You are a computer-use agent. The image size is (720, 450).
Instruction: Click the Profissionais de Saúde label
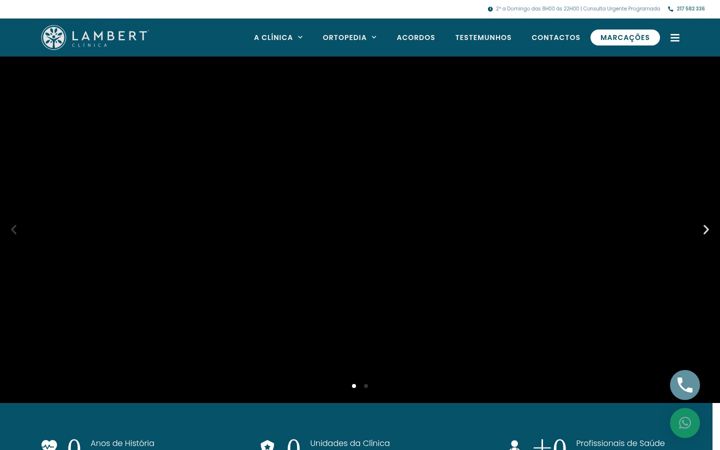(x=620, y=443)
